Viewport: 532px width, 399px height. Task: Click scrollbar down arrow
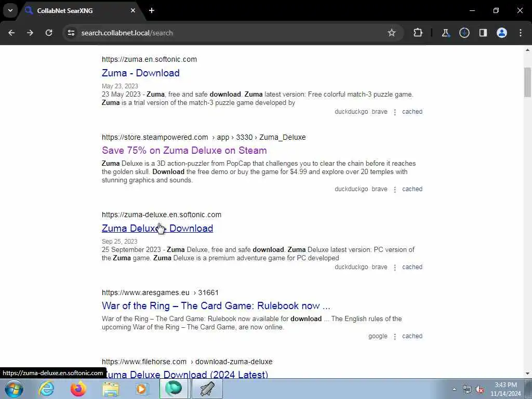[x=528, y=374]
